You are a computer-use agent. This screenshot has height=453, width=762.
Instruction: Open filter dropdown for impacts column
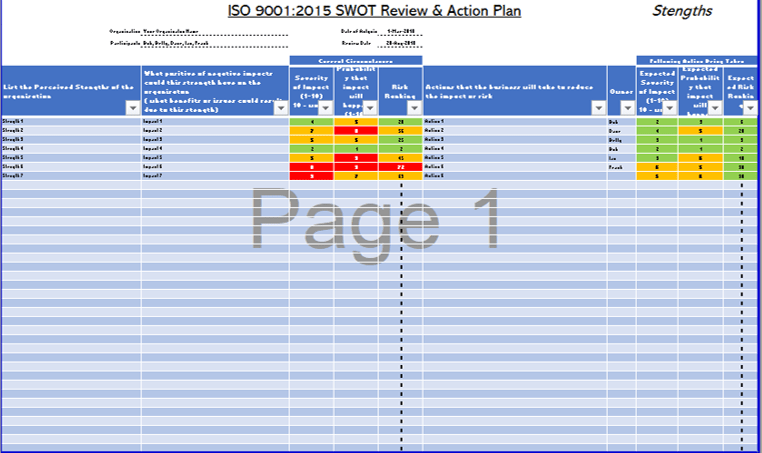280,107
